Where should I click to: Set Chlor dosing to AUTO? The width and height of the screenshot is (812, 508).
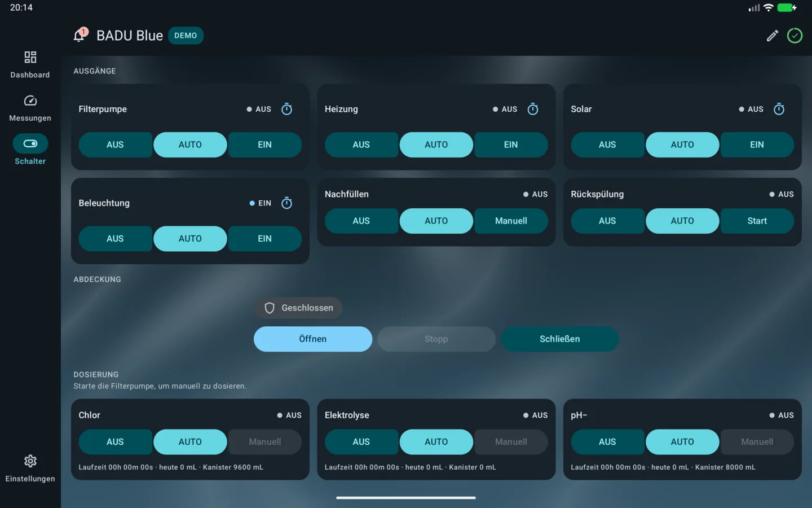click(190, 442)
